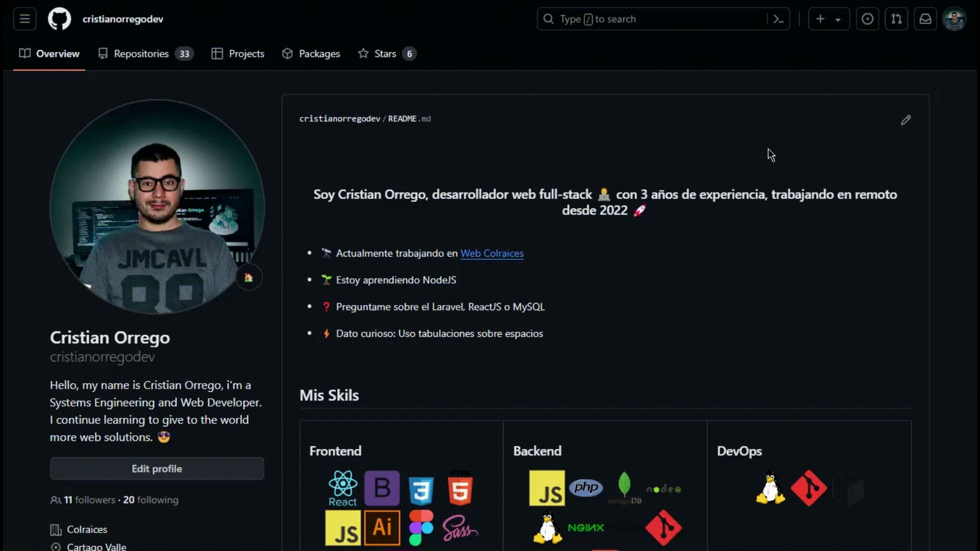
Task: Click the Bootstrap icon in Frontend skills
Action: point(382,488)
